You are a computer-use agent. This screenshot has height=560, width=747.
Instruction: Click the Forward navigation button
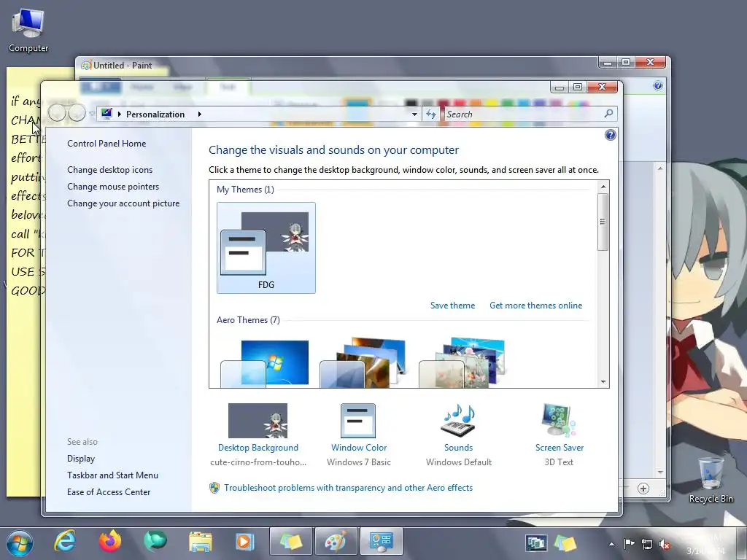77,113
